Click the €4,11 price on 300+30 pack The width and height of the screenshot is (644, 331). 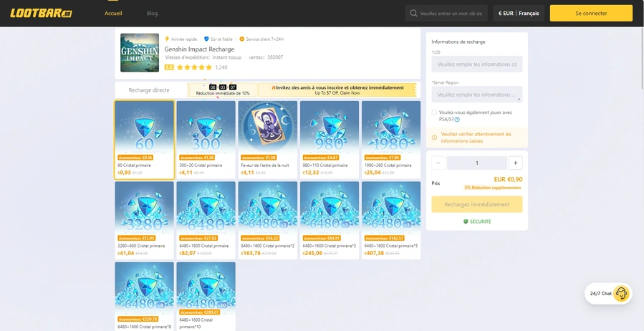pos(186,173)
